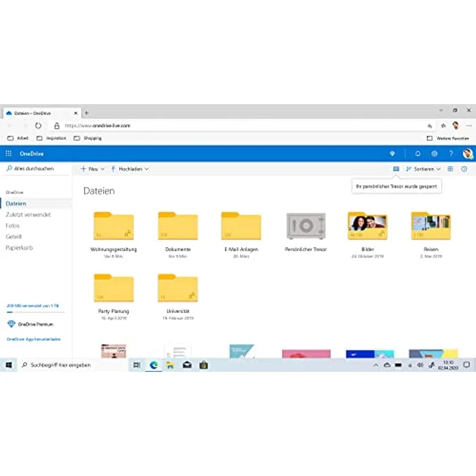
Task: Switch view with the tiles layout icon
Action: [451, 169]
